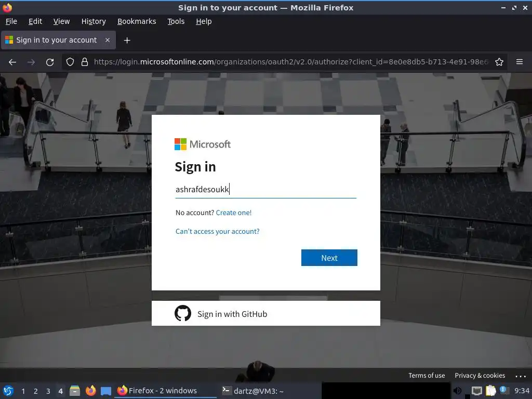Open the desktop start menu icon

point(8,391)
